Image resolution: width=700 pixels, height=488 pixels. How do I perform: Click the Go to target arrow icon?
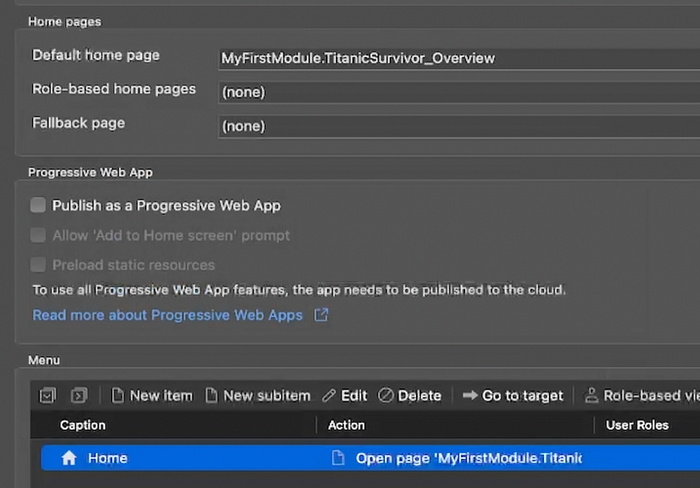(470, 395)
